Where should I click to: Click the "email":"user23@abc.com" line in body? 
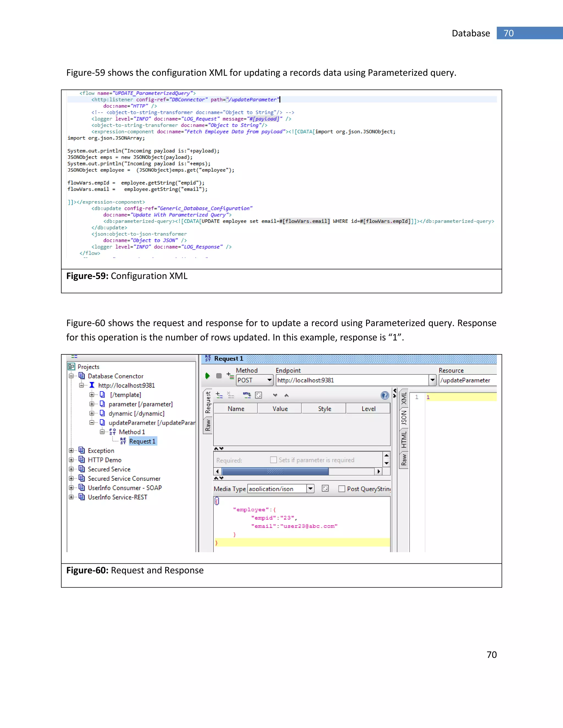point(294,526)
